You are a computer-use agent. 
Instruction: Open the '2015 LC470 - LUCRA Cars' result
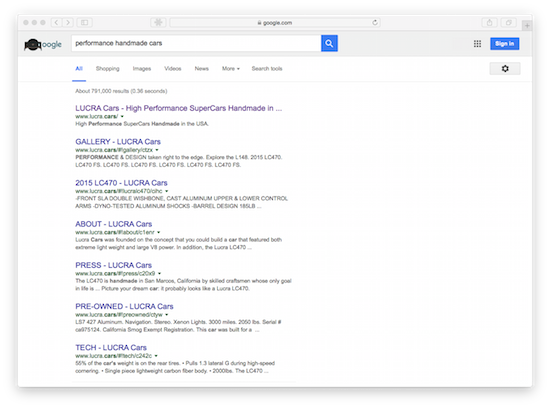(121, 183)
